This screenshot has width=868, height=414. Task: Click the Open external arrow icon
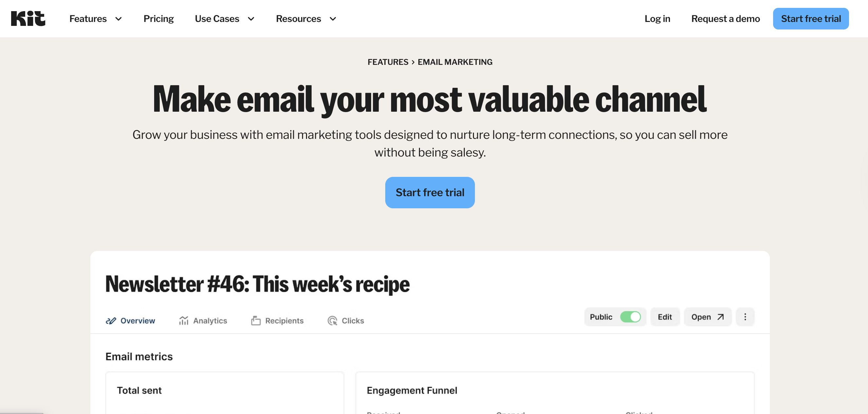pyautogui.click(x=720, y=317)
